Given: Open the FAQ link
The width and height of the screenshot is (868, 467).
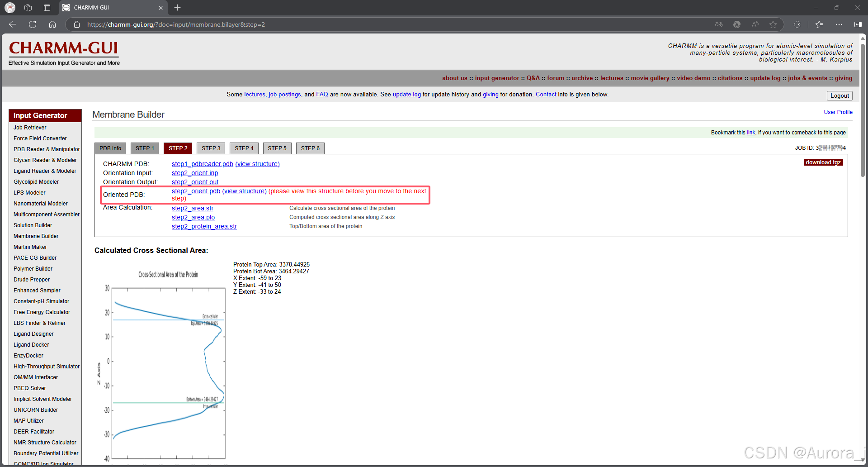Looking at the screenshot, I should click(x=322, y=95).
